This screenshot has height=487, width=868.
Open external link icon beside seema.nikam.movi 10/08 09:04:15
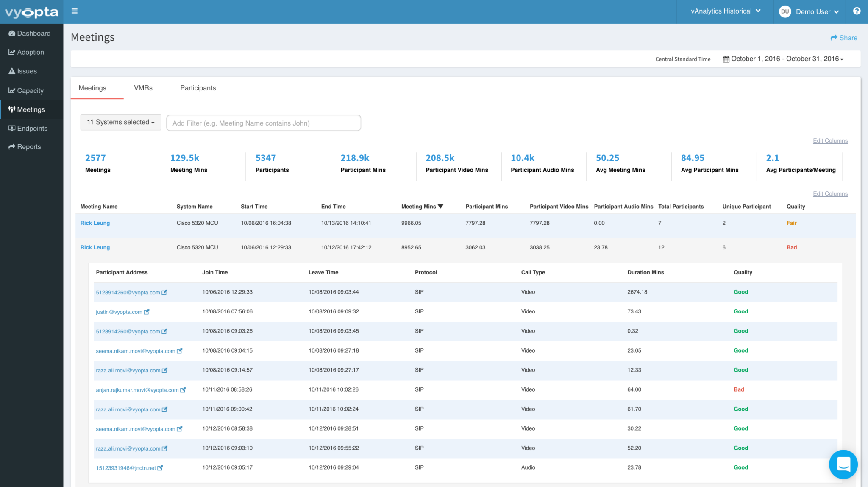point(180,351)
